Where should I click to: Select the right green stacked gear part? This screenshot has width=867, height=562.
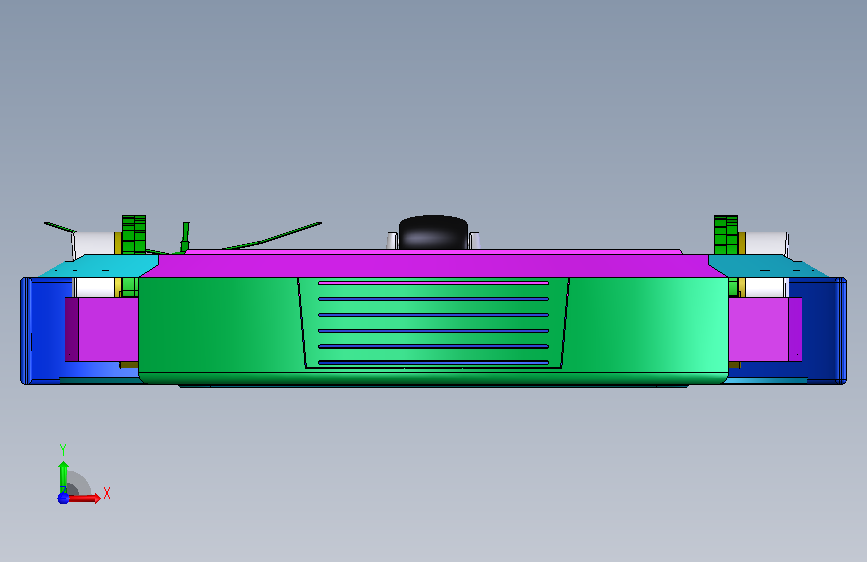[x=726, y=235]
